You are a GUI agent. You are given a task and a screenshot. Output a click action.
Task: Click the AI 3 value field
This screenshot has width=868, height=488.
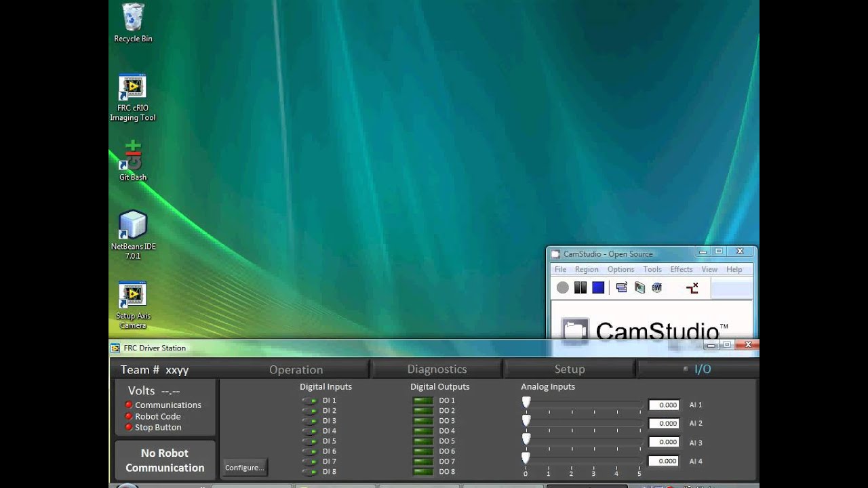click(x=664, y=442)
